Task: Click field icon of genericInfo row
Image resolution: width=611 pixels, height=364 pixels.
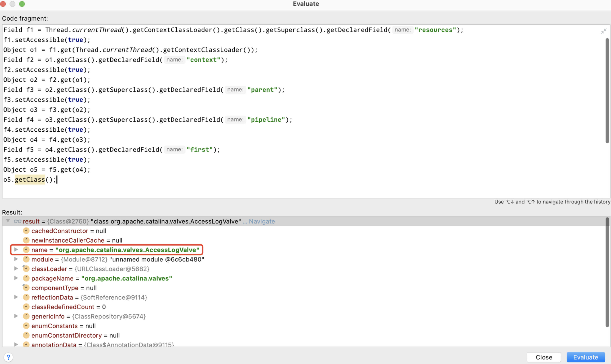Action: pyautogui.click(x=26, y=316)
